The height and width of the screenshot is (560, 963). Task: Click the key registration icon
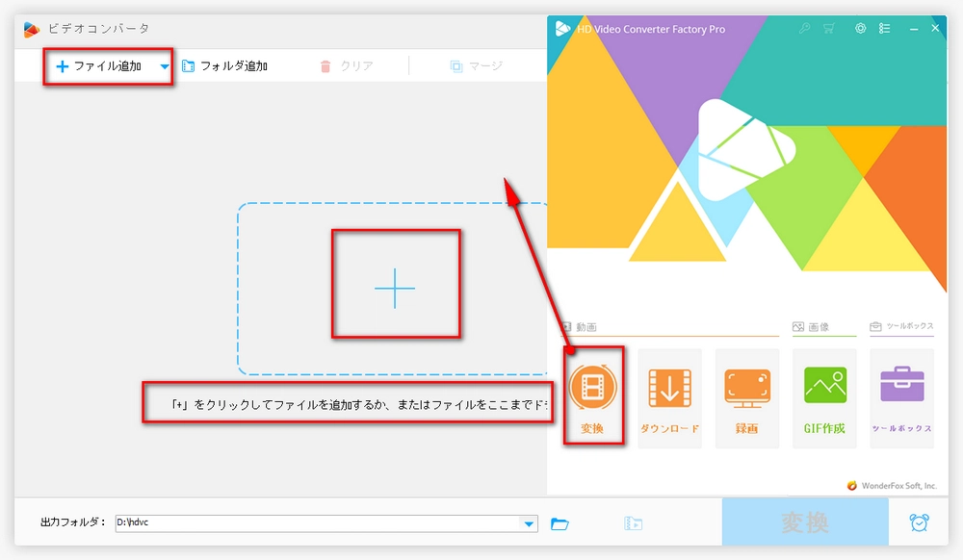(805, 29)
